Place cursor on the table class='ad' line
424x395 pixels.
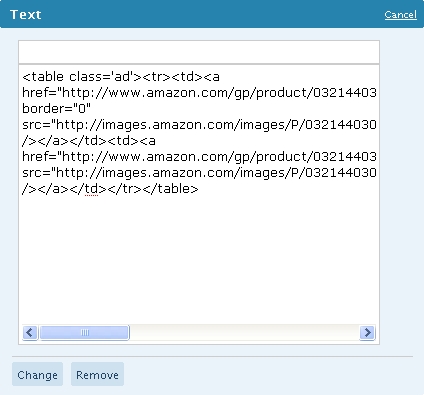point(121,77)
